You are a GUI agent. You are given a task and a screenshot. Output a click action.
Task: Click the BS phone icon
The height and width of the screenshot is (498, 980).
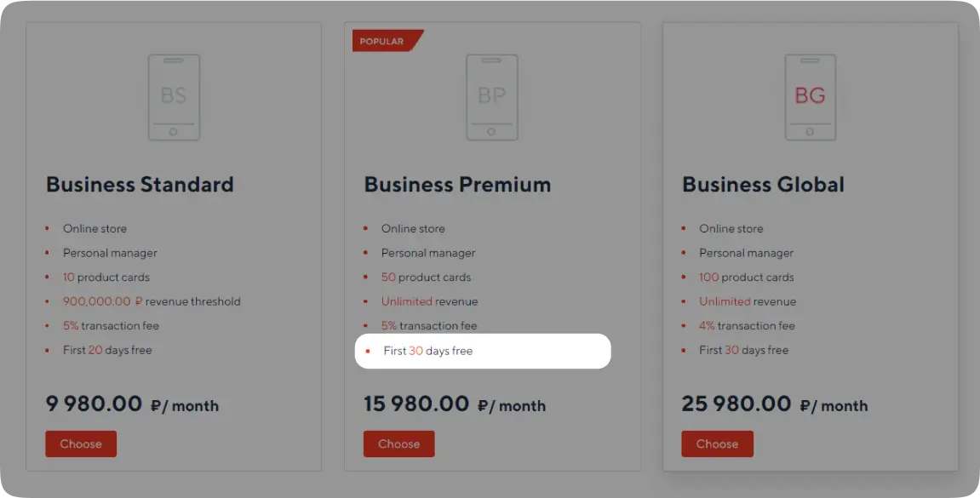174,98
